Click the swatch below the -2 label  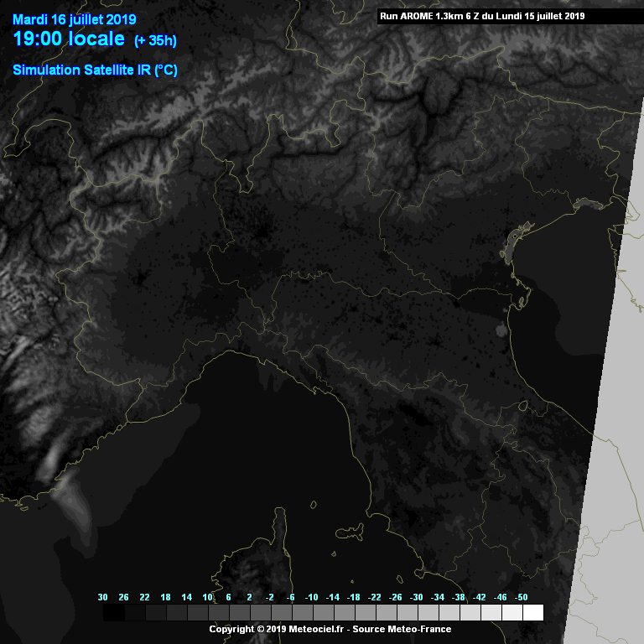coord(282,612)
